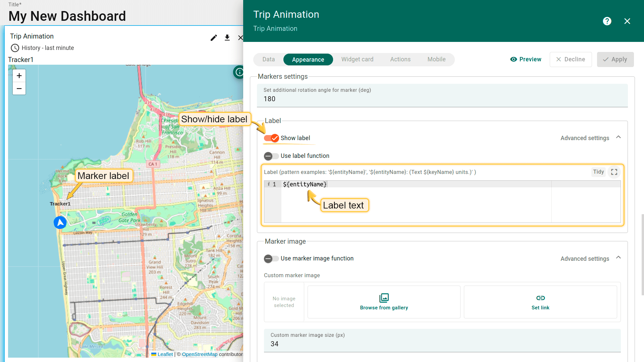Click the settings panel scrollbar
Screen dimensions: 644x362
(642, 255)
